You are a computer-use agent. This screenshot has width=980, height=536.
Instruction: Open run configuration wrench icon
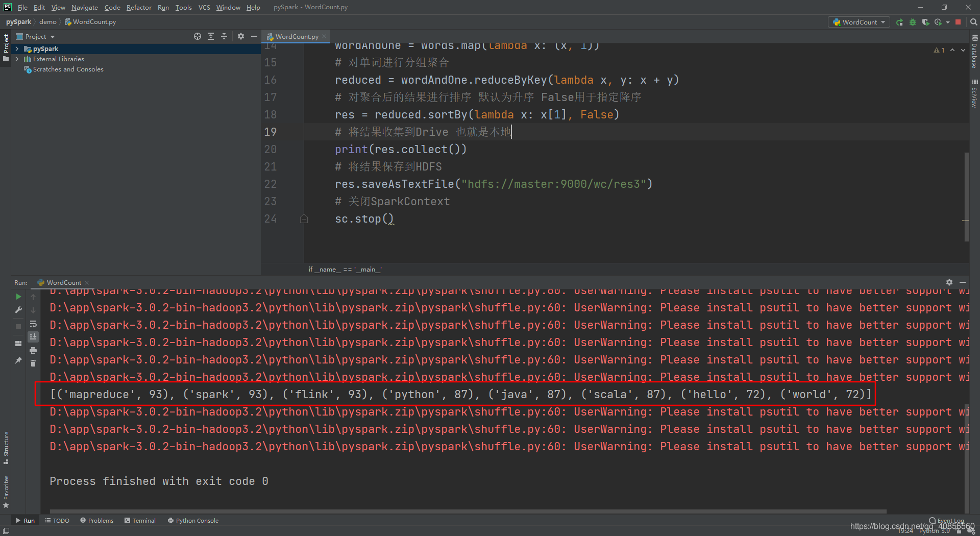18,310
